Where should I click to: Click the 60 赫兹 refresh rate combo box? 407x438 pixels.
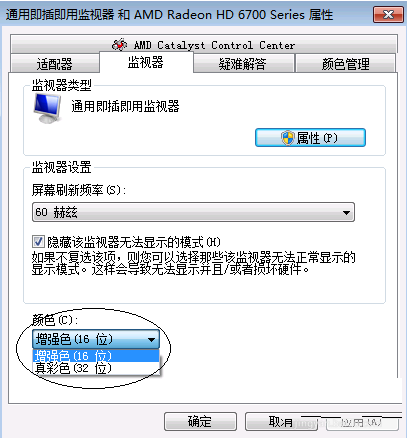193,212
